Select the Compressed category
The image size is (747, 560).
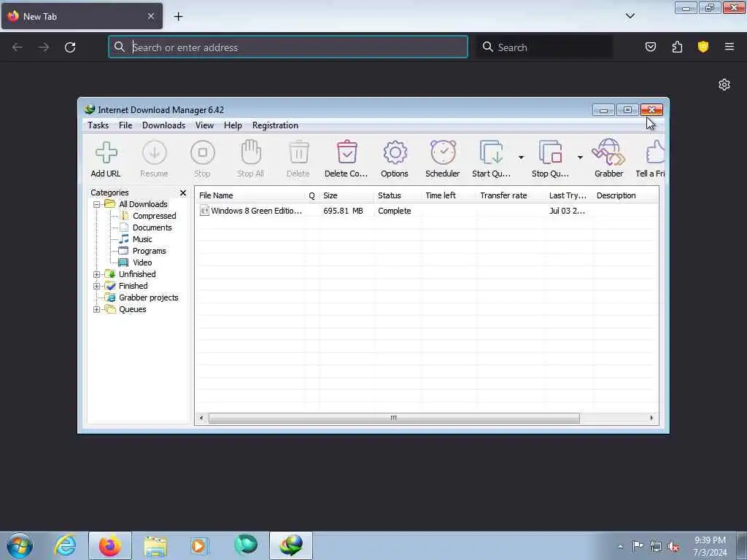coord(155,216)
